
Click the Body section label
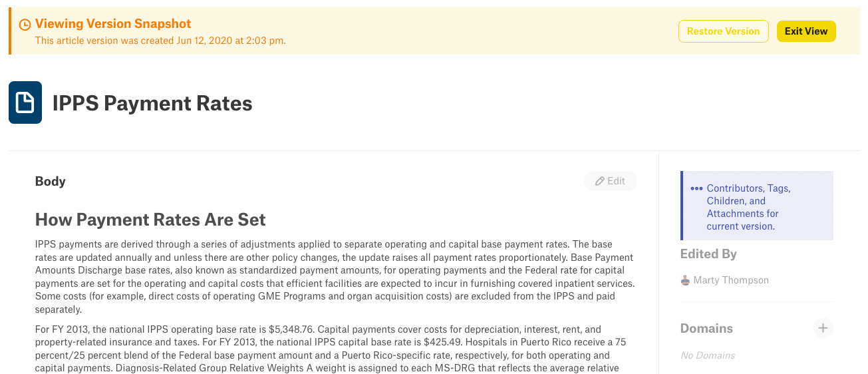[51, 181]
